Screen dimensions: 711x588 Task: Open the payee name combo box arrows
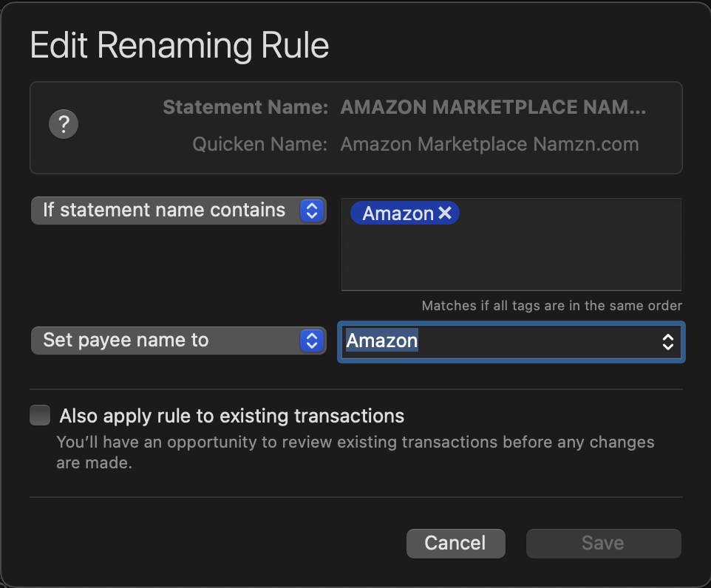[667, 342]
